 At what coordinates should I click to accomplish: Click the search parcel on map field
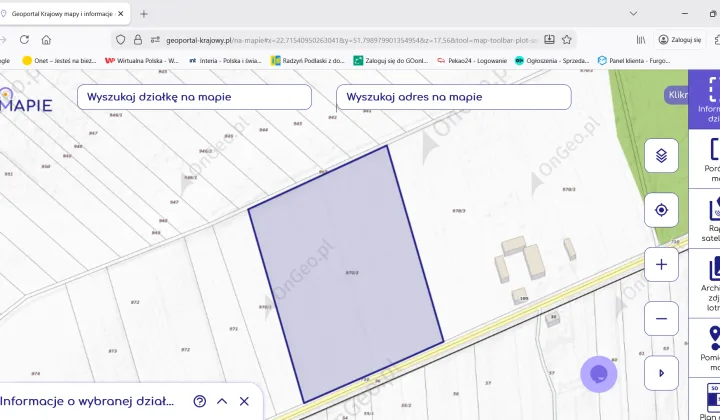tap(194, 97)
